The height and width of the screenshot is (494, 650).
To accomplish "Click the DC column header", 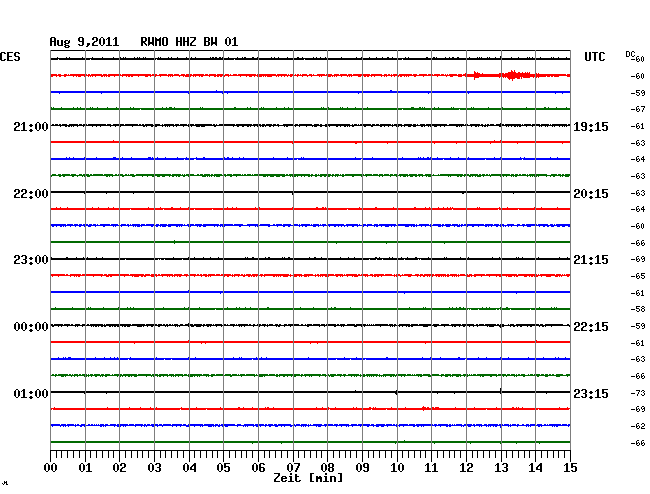I will click(630, 54).
